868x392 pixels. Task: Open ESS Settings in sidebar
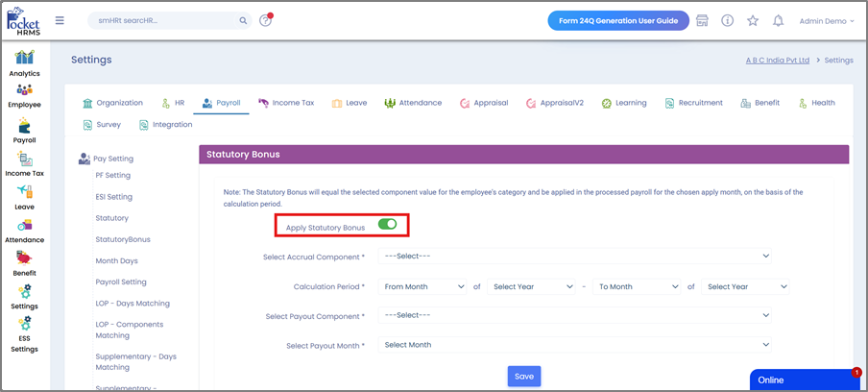pyautogui.click(x=24, y=331)
